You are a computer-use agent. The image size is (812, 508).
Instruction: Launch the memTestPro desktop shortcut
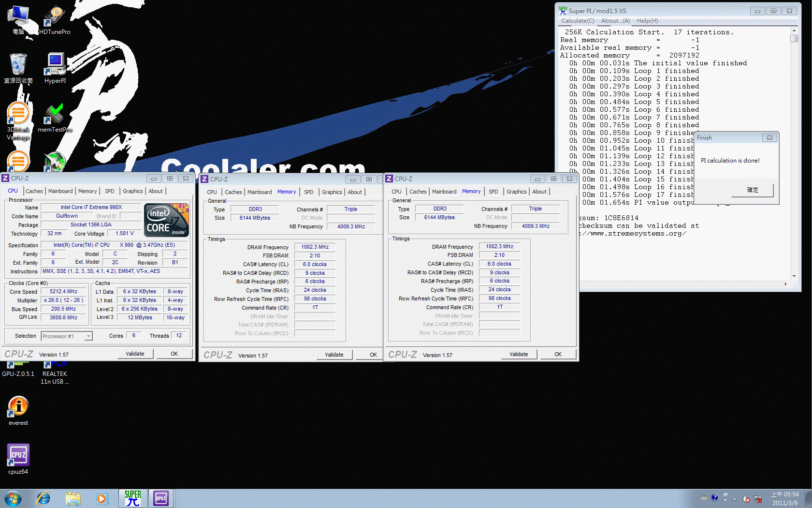(x=55, y=118)
